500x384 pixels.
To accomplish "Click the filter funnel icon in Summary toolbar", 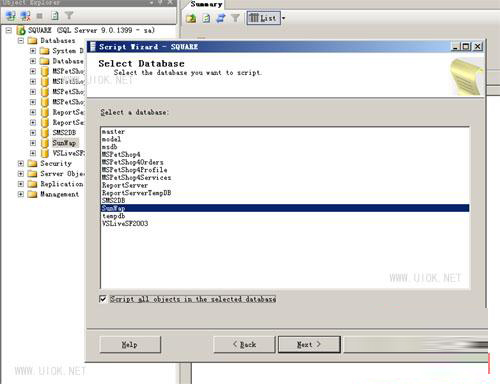I will click(235, 18).
